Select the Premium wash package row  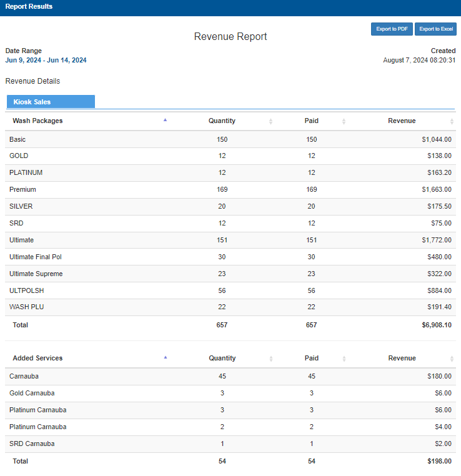pos(230,190)
